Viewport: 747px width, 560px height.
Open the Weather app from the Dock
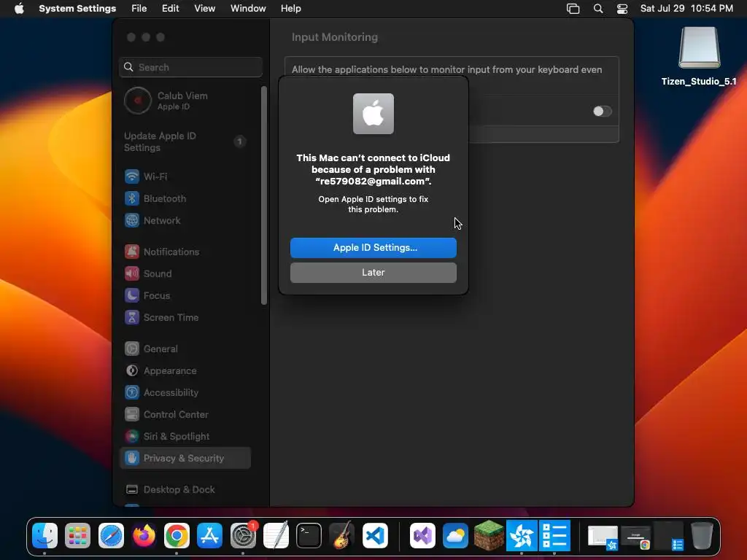coord(455,536)
